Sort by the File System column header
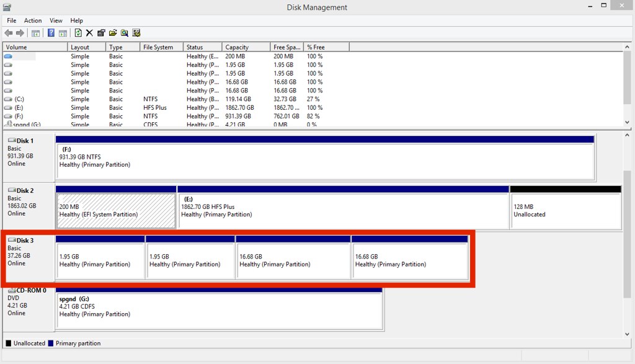635x364 pixels. pos(162,47)
